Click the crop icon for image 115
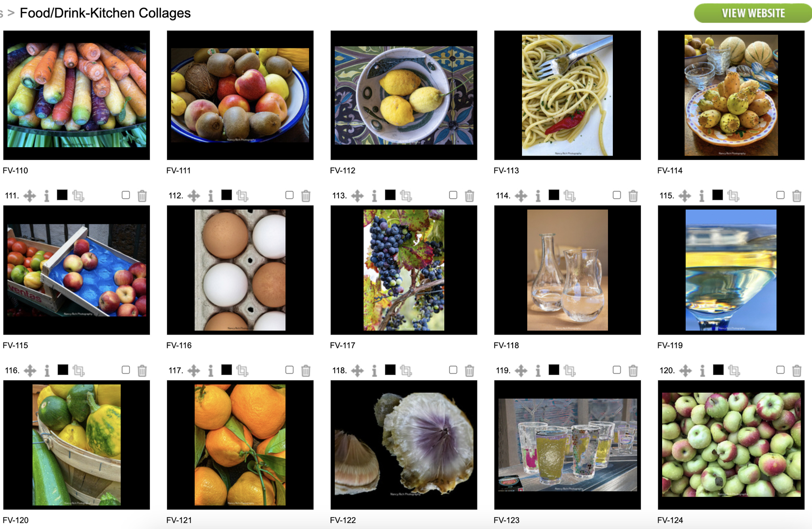812x529 pixels. 733,196
